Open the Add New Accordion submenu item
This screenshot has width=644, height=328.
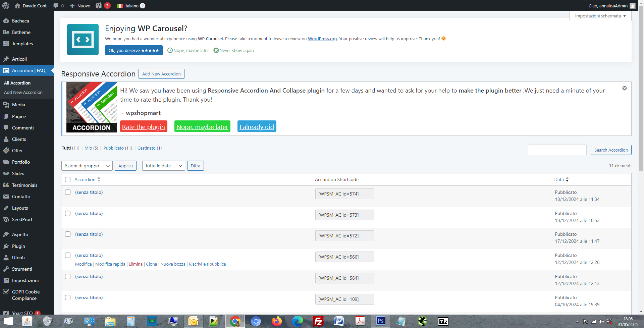pyautogui.click(x=23, y=92)
